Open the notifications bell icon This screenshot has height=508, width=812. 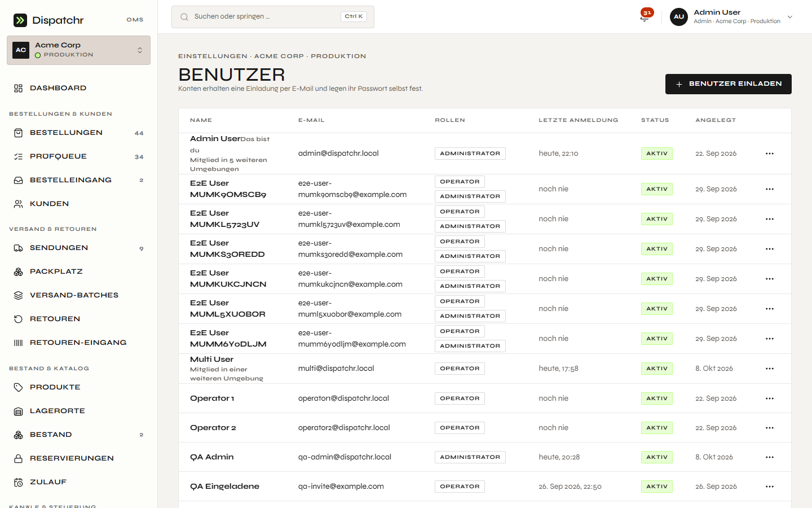645,17
